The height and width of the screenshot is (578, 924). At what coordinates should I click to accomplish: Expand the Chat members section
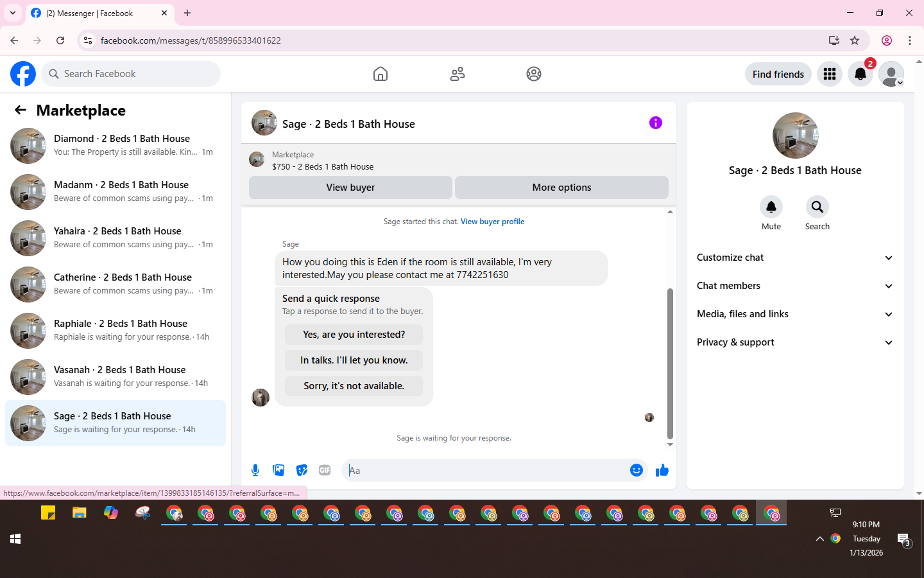point(795,286)
